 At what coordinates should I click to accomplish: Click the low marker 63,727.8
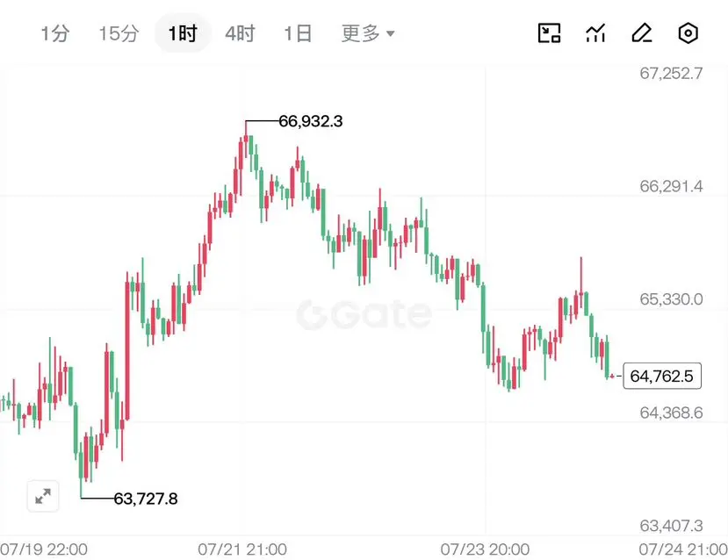pos(146,499)
